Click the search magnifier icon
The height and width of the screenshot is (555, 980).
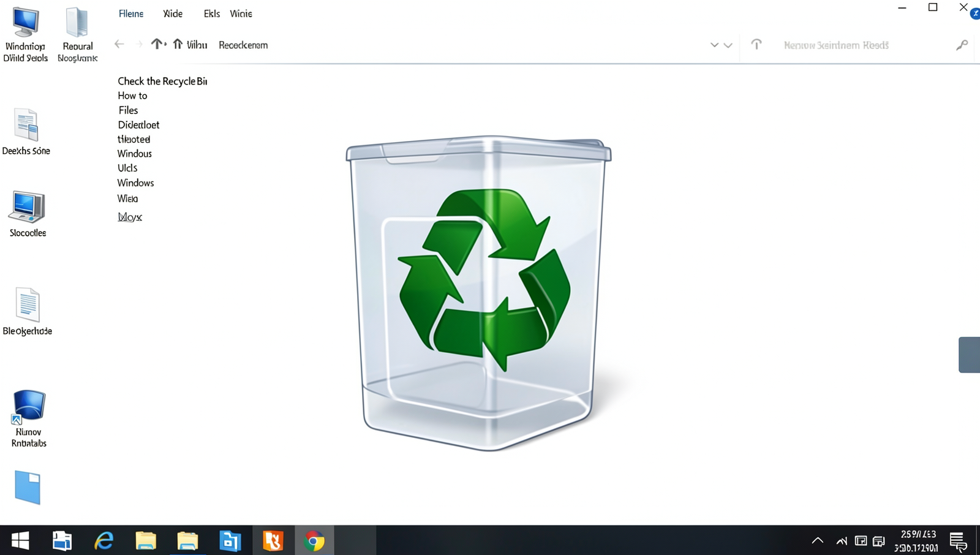point(962,45)
